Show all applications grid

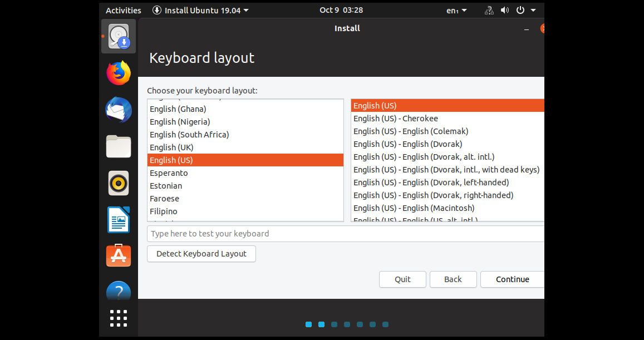coord(118,318)
